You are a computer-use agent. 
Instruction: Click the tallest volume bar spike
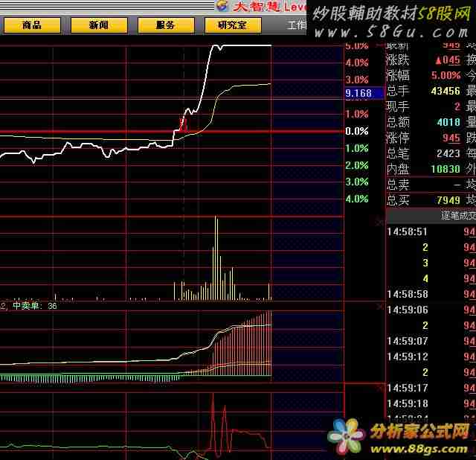pyautogui.click(x=216, y=258)
